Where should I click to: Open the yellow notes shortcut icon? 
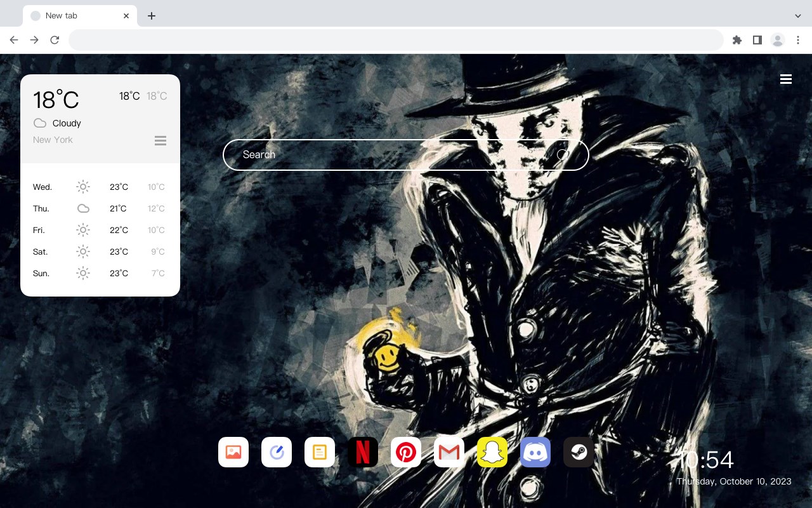pyautogui.click(x=320, y=452)
